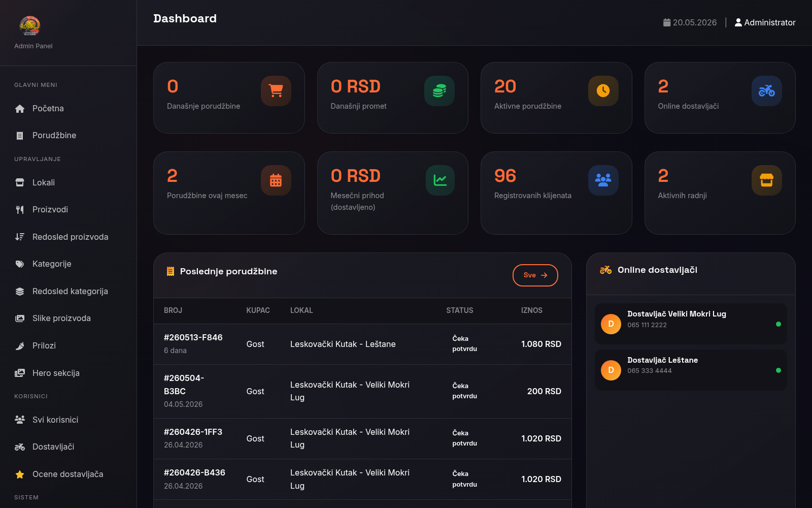Click the user icon beside Administrator

point(738,22)
